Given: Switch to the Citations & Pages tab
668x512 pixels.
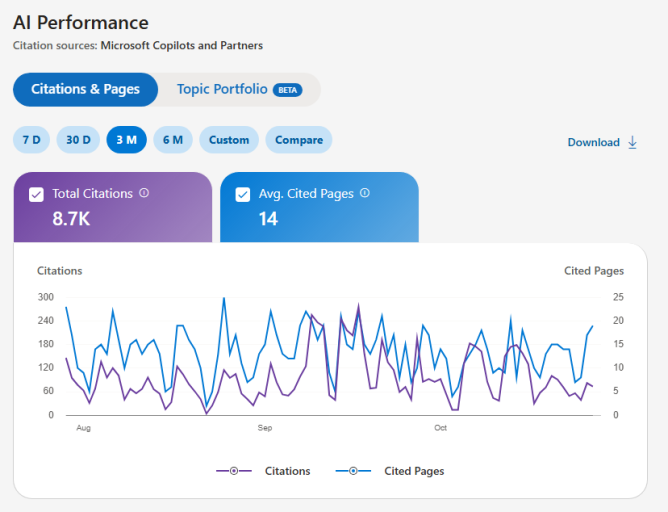Looking at the screenshot, I should coord(85,89).
